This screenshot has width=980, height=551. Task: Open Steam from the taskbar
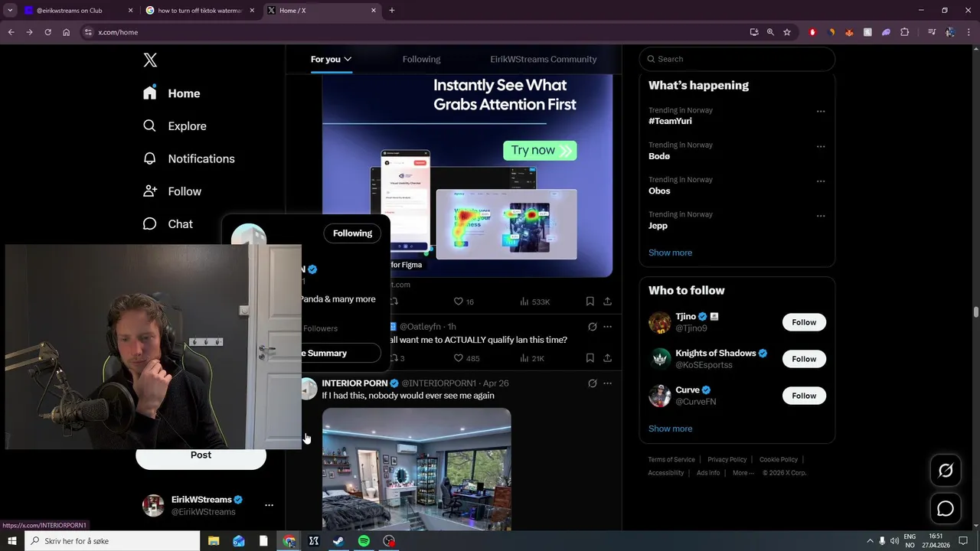click(338, 541)
